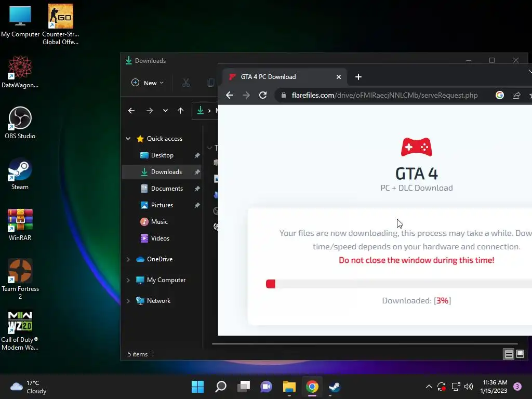Expand the My Computer tree node

pos(128,280)
